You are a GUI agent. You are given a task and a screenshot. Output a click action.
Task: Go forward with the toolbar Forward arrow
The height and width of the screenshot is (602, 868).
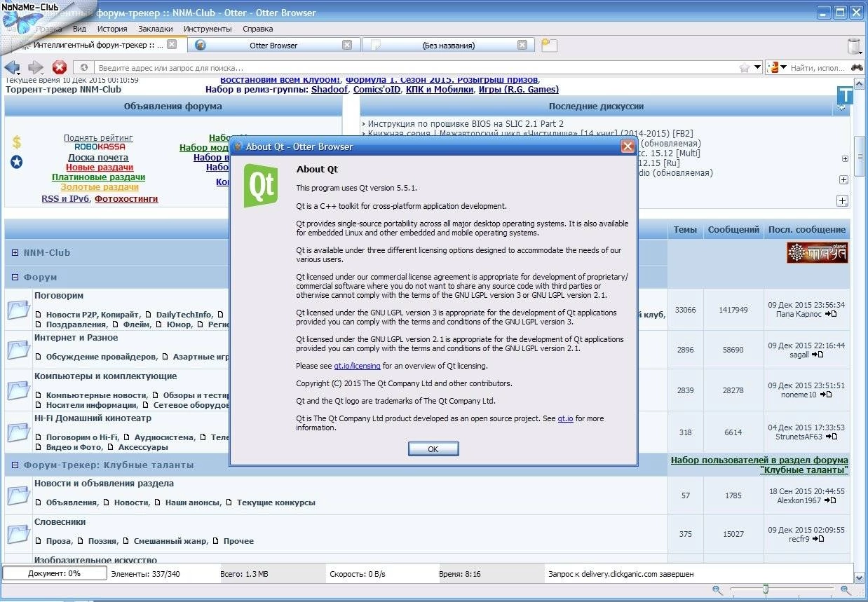35,67
